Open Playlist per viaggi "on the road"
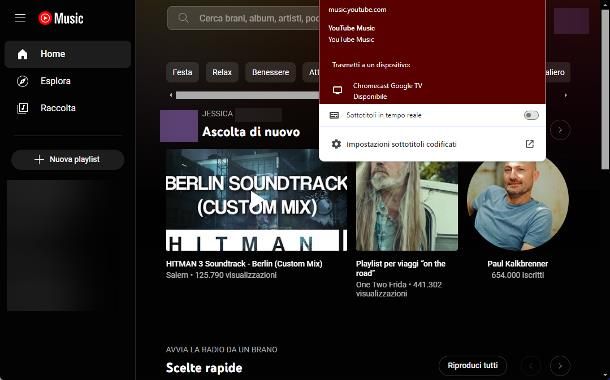610x380 pixels. click(x=400, y=268)
